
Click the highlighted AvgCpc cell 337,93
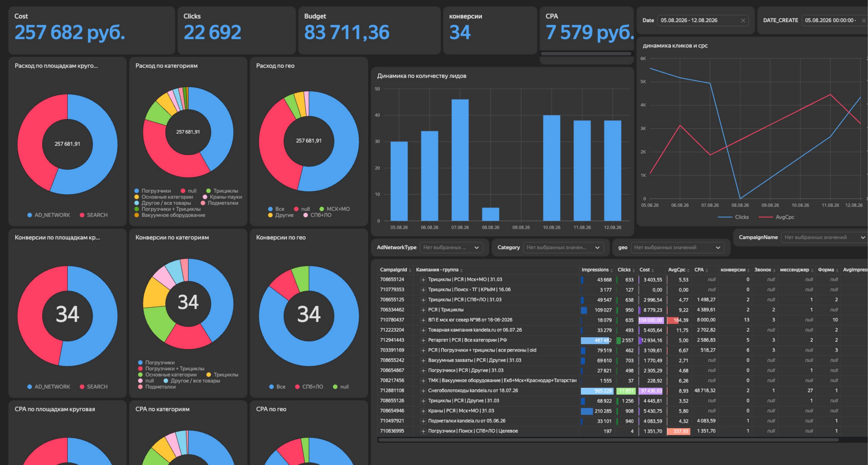pyautogui.click(x=679, y=431)
